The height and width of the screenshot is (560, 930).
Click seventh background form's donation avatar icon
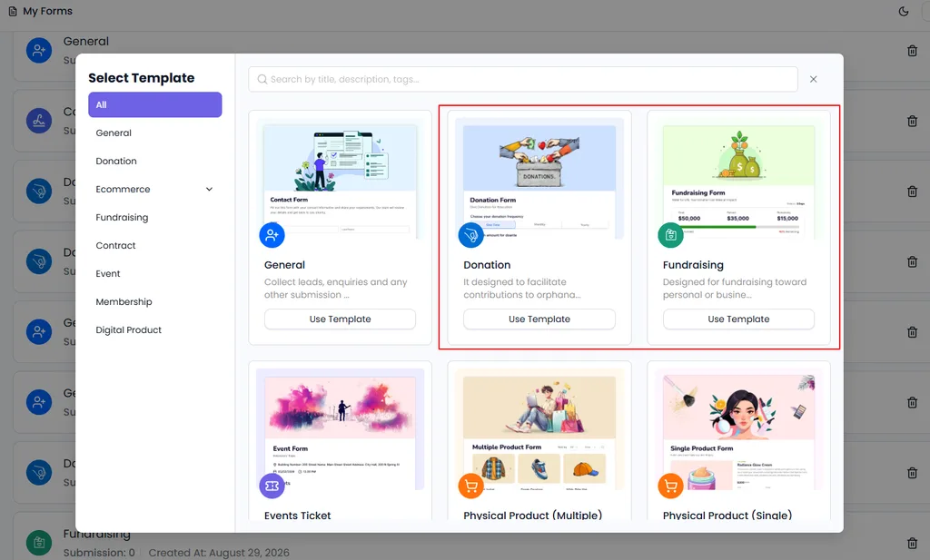click(39, 472)
